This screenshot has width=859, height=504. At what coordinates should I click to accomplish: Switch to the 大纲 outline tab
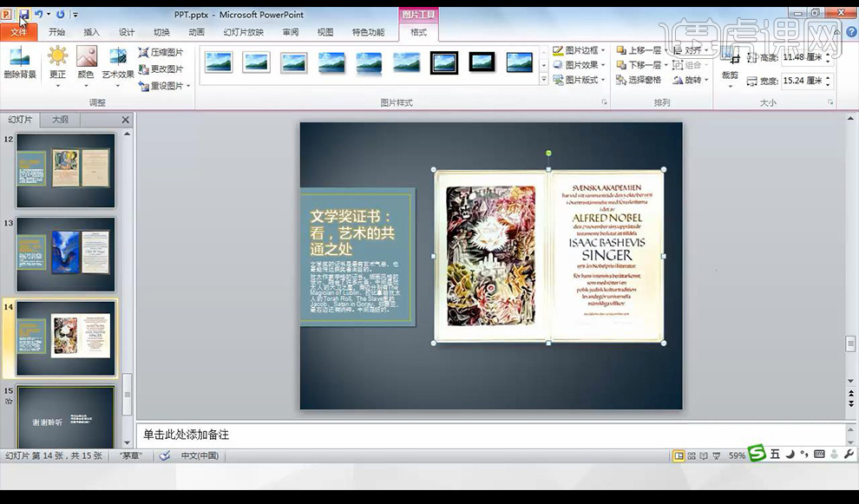click(60, 120)
